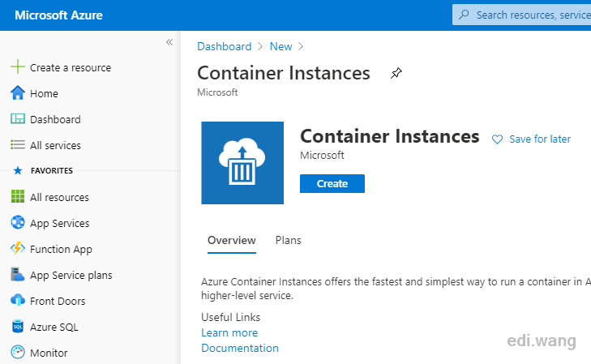The width and height of the screenshot is (591, 364).
Task: Click the large Container Instances page title
Action: (x=284, y=73)
